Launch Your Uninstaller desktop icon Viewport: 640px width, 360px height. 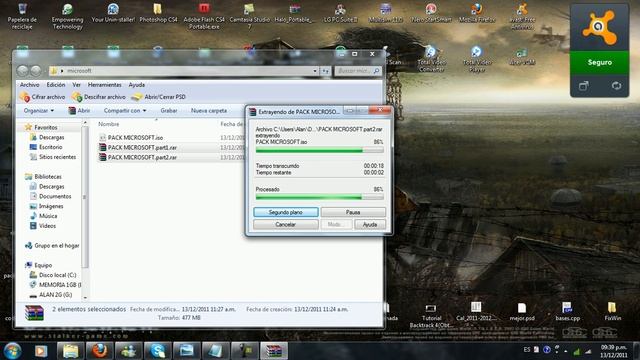[113, 12]
